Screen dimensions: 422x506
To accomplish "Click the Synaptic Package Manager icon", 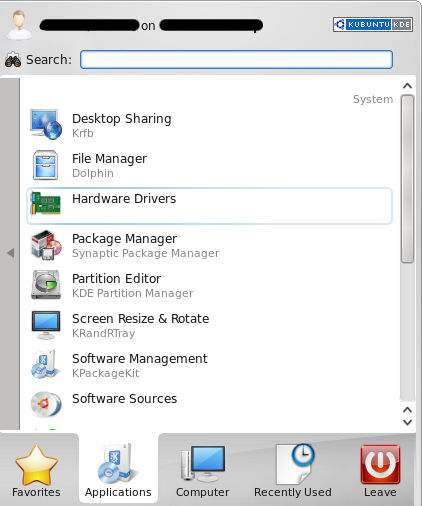I will point(46,245).
